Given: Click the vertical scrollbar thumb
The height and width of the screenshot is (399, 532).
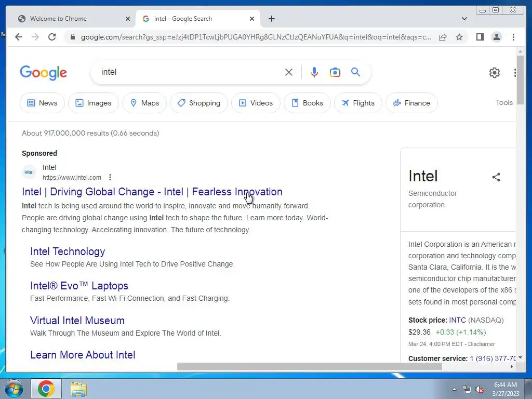Looking at the screenshot, I should coord(520,79).
